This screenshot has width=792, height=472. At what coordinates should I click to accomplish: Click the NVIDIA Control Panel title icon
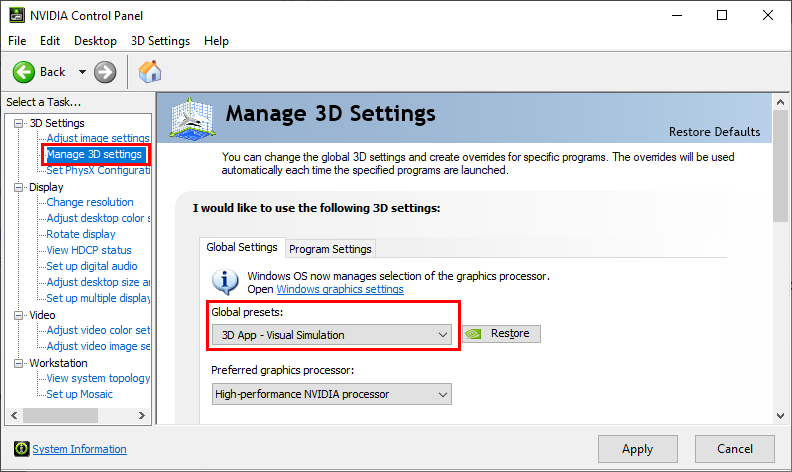(x=16, y=15)
